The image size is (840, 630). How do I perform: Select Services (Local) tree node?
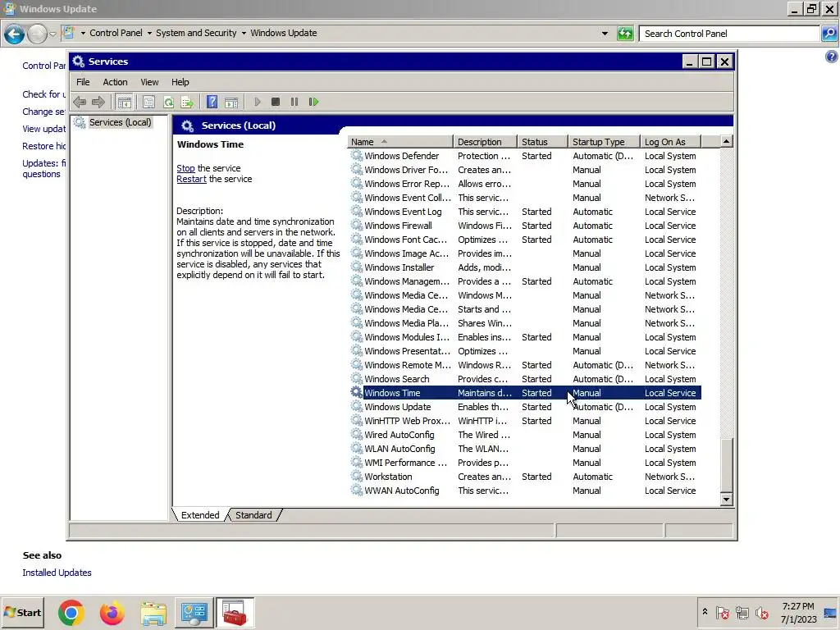coord(120,122)
